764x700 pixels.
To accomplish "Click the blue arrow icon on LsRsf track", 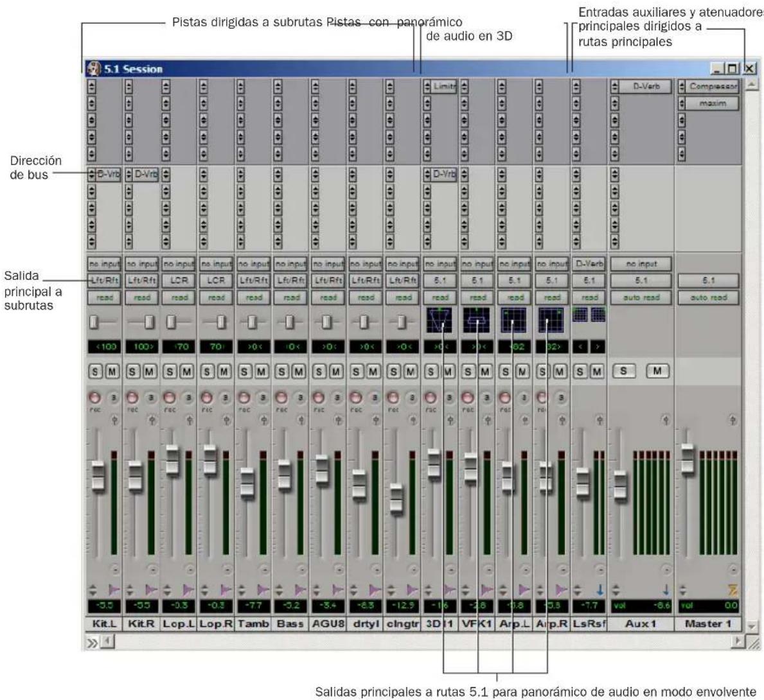I will (600, 590).
